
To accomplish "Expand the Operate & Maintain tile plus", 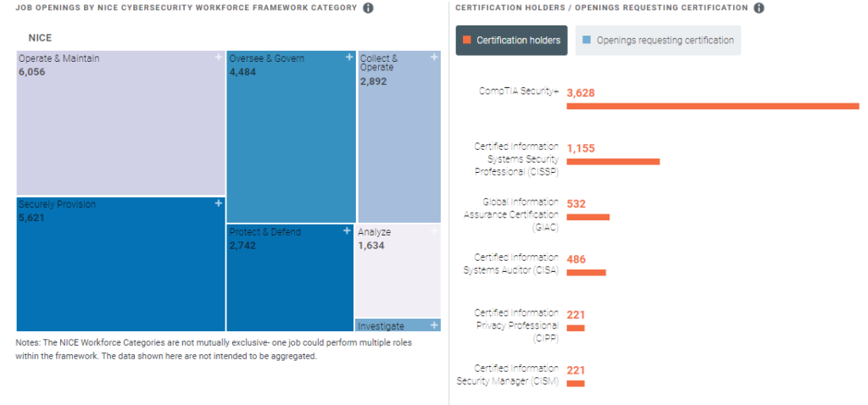I will coord(219,58).
